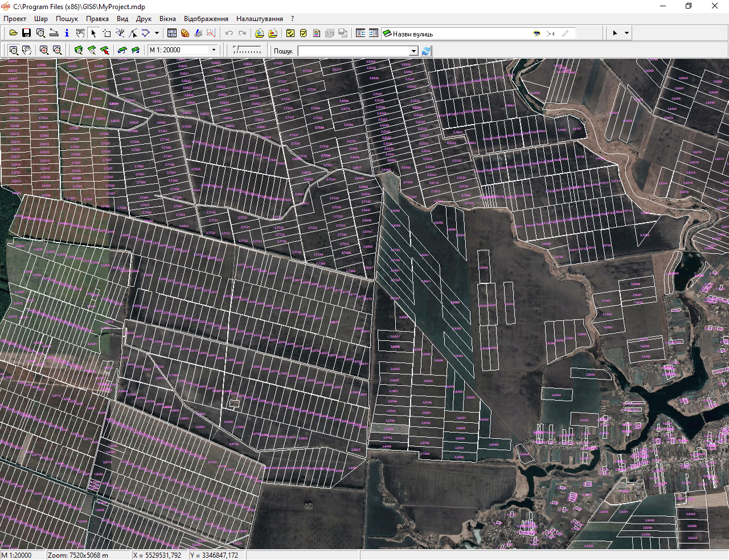Expand the polygon tool dropdown arrow
729x560 pixels.
157,33
